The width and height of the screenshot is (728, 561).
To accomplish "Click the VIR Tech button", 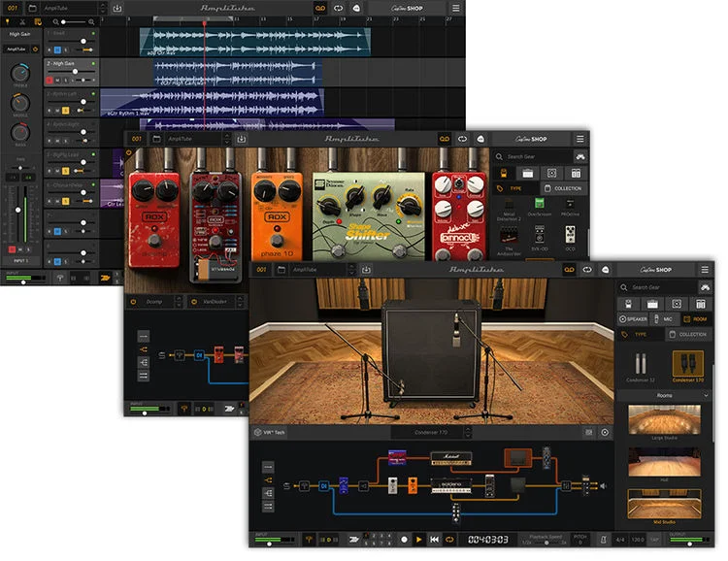I will point(269,432).
